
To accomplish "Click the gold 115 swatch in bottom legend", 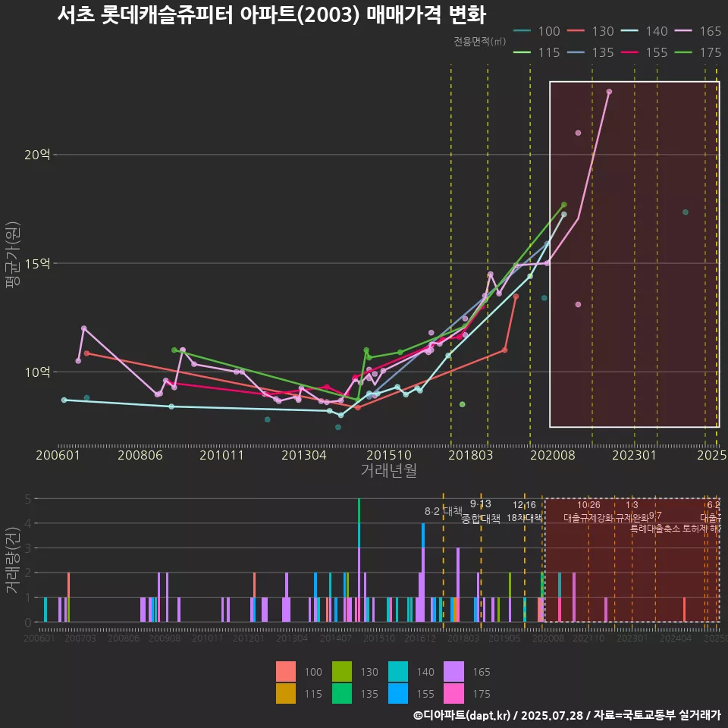I will pyautogui.click(x=286, y=693).
